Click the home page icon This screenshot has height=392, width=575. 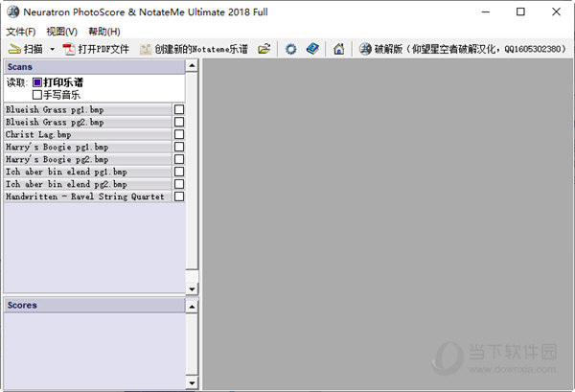339,49
